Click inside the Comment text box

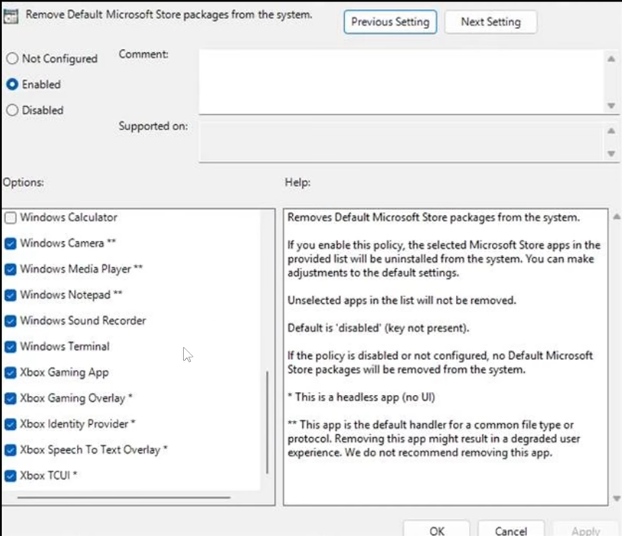tap(401, 82)
